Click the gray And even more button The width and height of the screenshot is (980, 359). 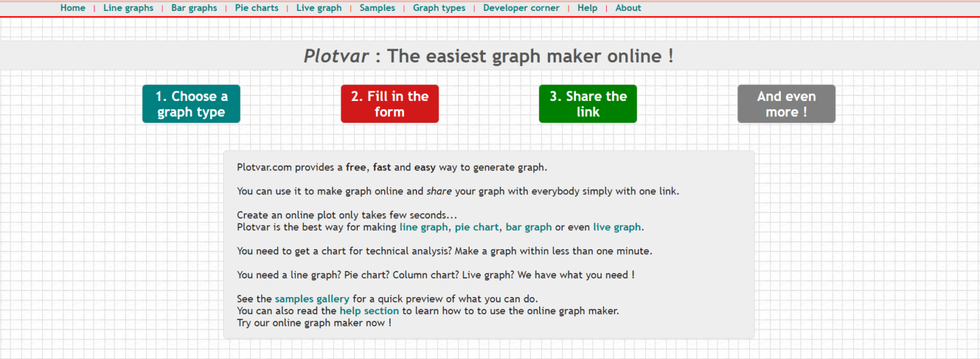click(x=786, y=104)
